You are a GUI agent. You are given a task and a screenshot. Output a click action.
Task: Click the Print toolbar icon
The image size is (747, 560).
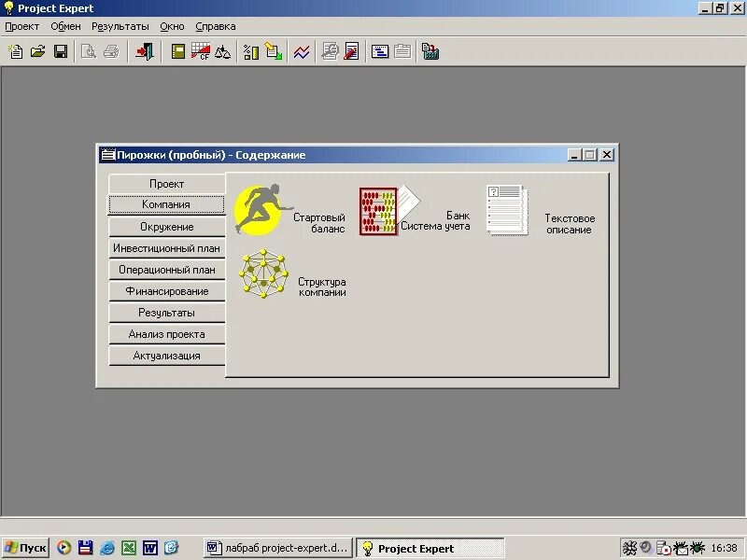111,51
